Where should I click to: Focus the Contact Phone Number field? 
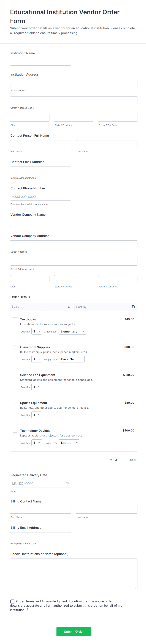[x=40, y=197]
